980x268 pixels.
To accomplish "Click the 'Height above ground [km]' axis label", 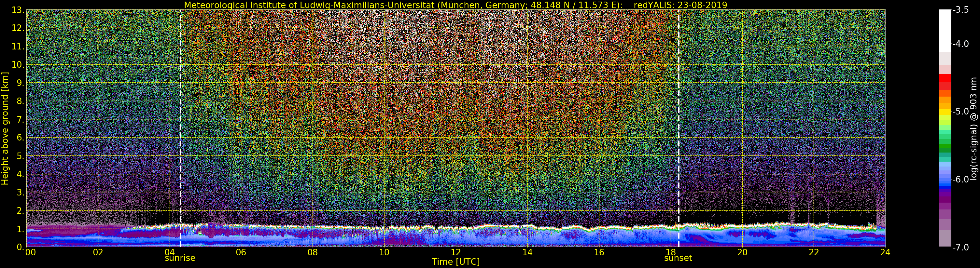I will click(5, 128).
